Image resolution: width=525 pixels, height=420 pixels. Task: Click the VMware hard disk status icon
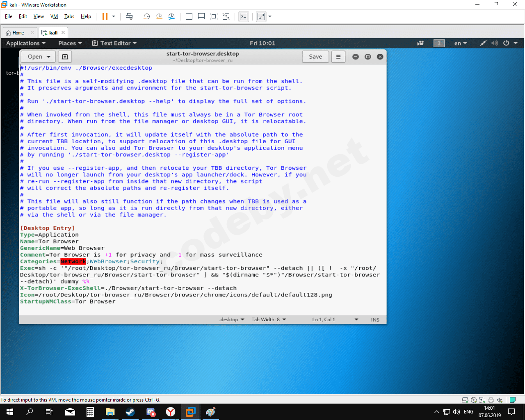tap(465, 400)
